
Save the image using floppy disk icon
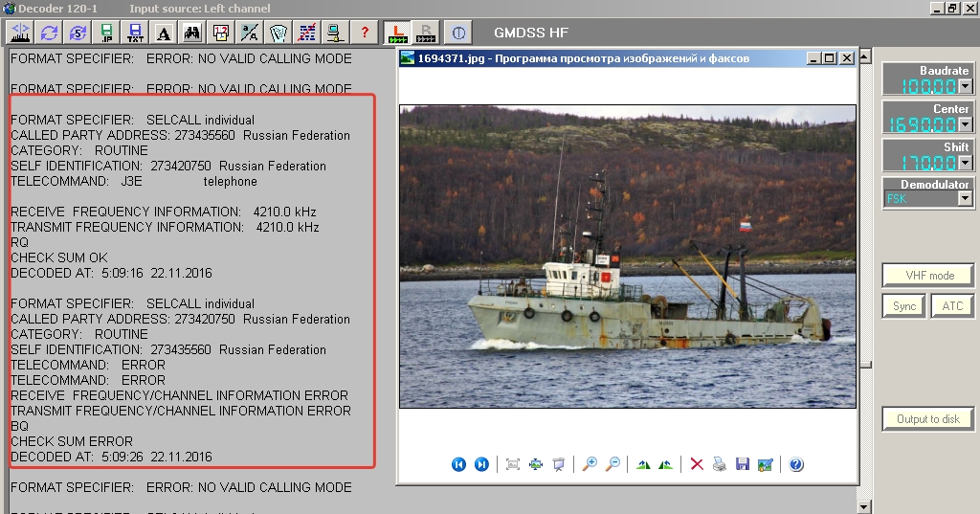[742, 464]
